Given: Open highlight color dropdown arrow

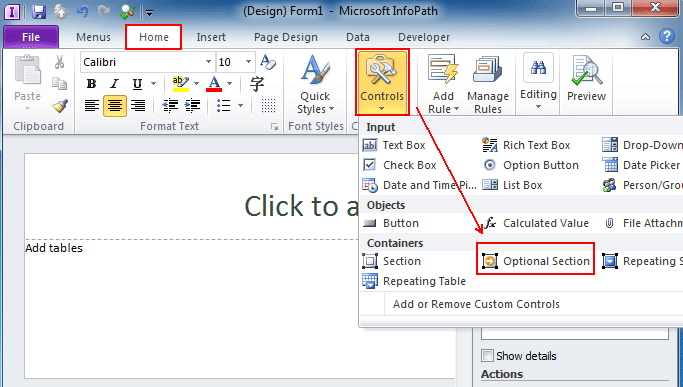Looking at the screenshot, I should click(196, 83).
